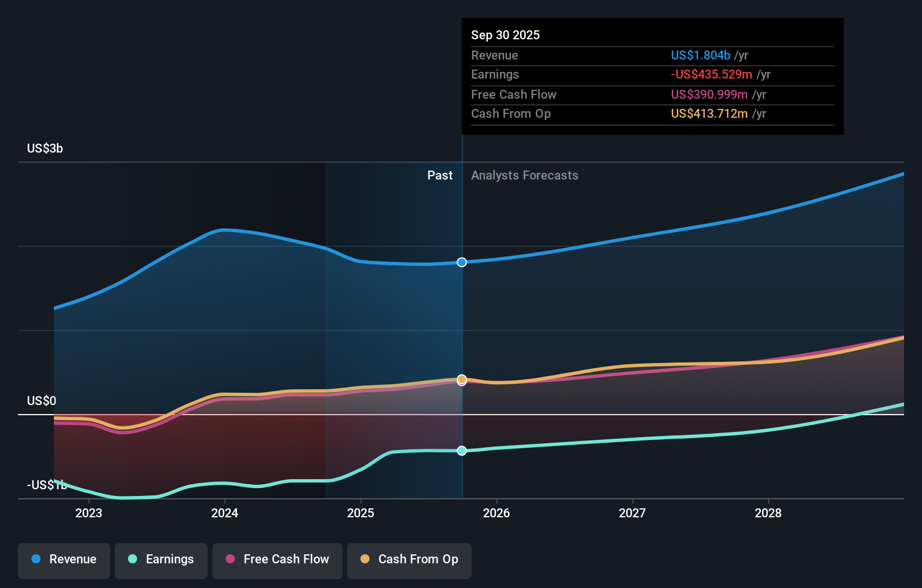
Task: Click the 2027 label on the timeline
Action: pos(633,513)
